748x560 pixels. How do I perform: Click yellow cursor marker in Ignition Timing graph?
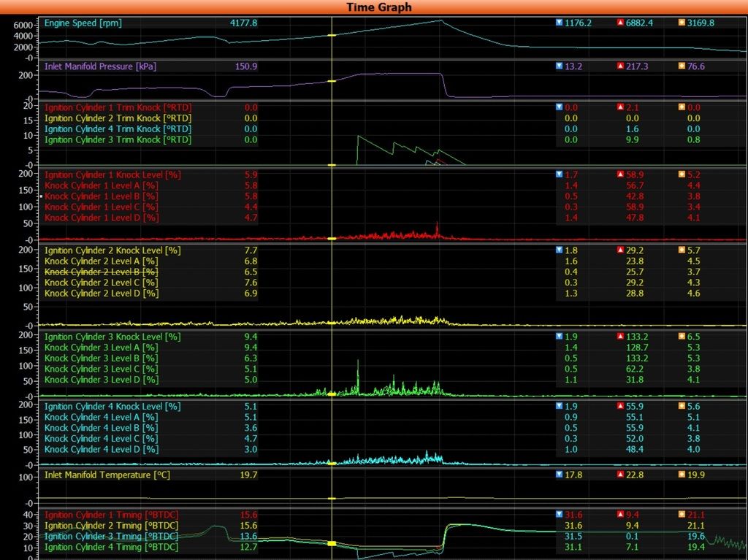pos(332,543)
